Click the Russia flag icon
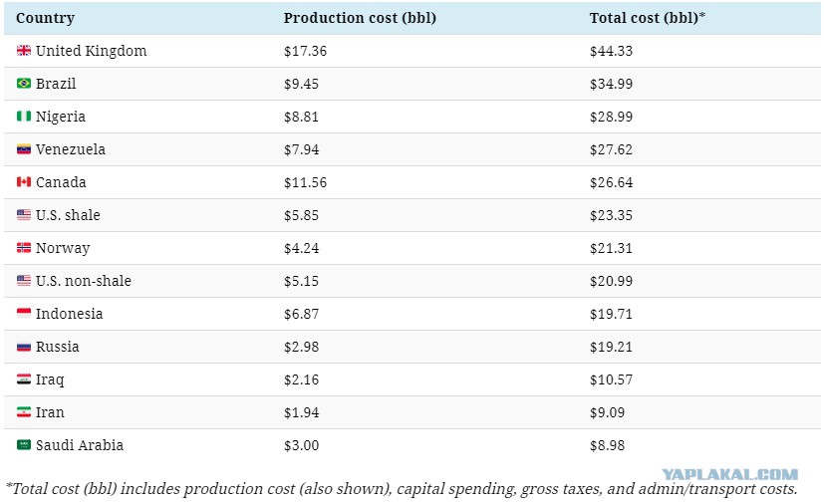The image size is (824, 504). click(24, 347)
